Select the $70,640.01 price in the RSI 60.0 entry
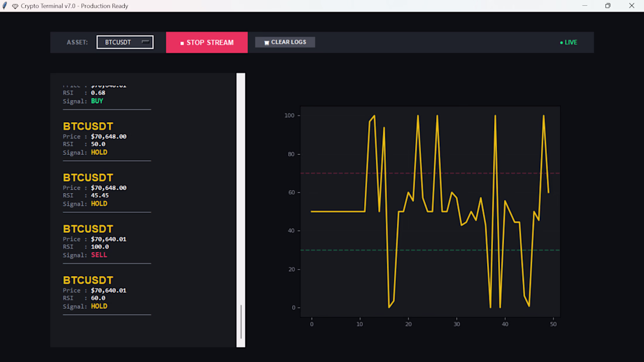 [x=109, y=290]
